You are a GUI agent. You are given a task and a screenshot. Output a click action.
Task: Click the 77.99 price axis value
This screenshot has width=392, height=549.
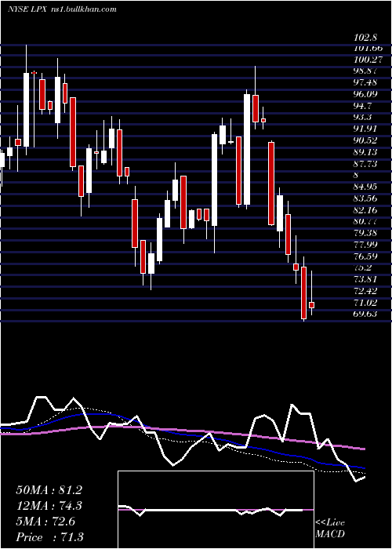point(365,245)
